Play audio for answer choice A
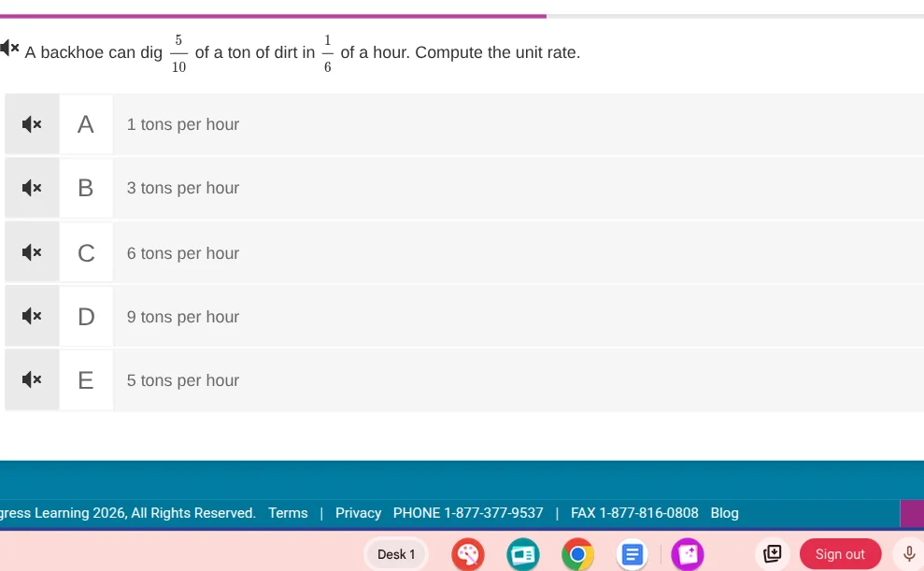924x571 pixels. 32,124
